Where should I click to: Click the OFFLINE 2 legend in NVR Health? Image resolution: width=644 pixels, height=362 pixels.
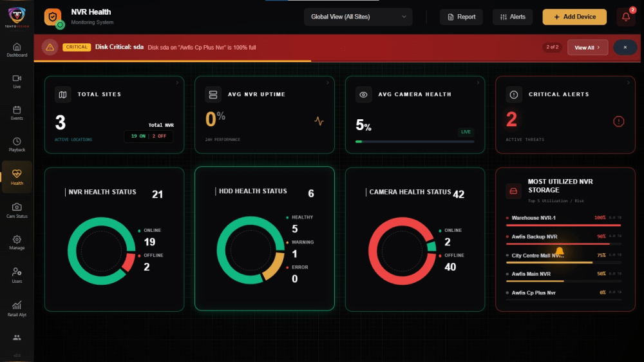(151, 262)
